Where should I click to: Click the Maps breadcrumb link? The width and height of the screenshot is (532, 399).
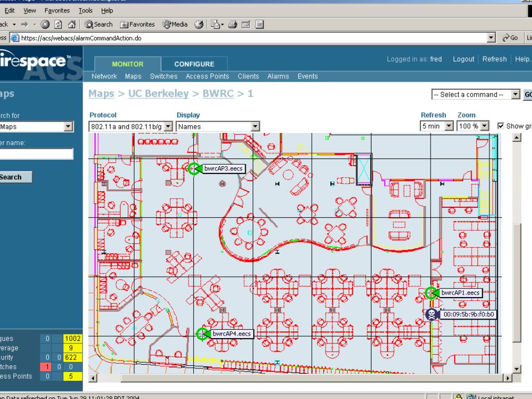tap(101, 94)
